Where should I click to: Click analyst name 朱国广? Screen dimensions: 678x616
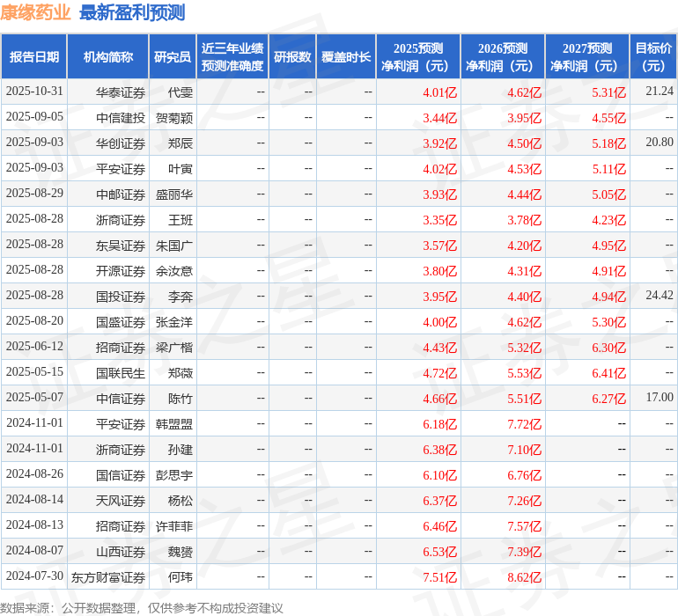tap(174, 246)
